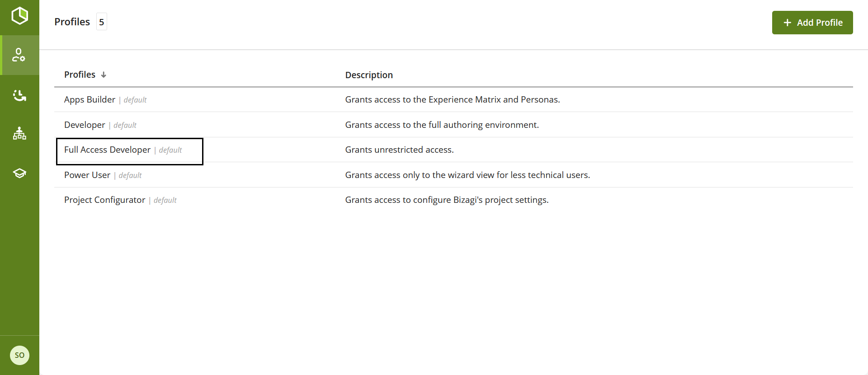Select the Full Access Developer profile
Viewport: 868px width, 375px height.
click(107, 150)
